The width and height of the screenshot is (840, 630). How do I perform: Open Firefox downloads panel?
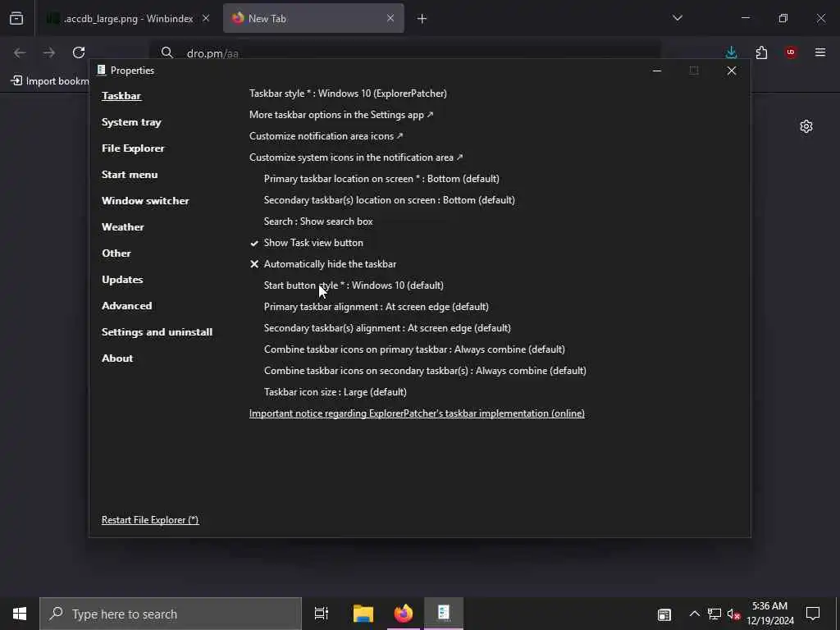point(731,52)
